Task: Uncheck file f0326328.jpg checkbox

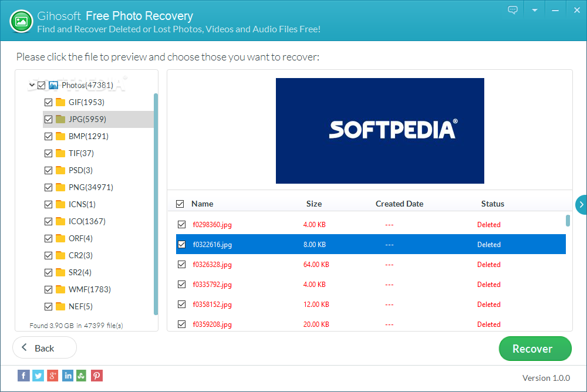Action: (x=181, y=264)
